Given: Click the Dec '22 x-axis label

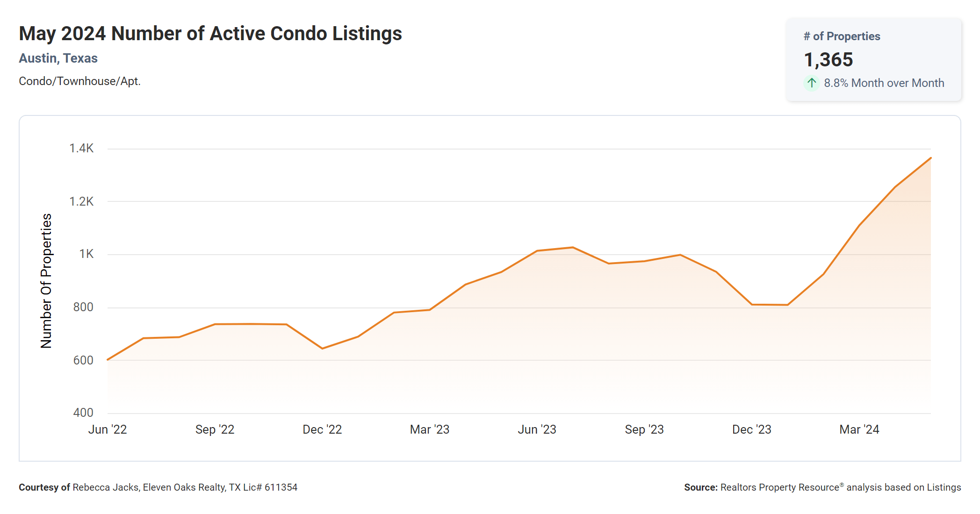Looking at the screenshot, I should (322, 429).
